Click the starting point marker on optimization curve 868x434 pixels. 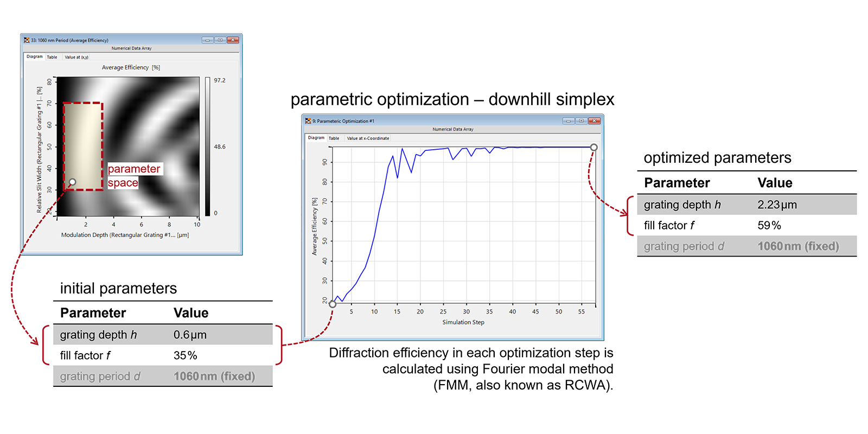tap(333, 304)
